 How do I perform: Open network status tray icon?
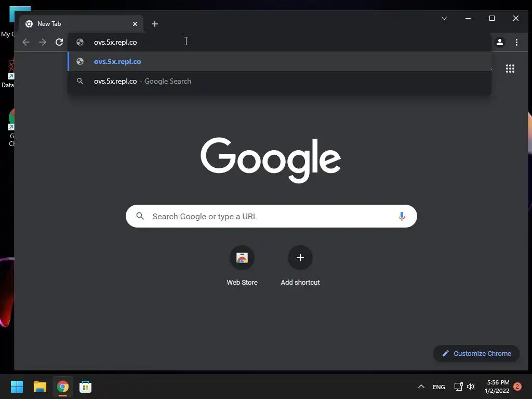click(x=458, y=387)
